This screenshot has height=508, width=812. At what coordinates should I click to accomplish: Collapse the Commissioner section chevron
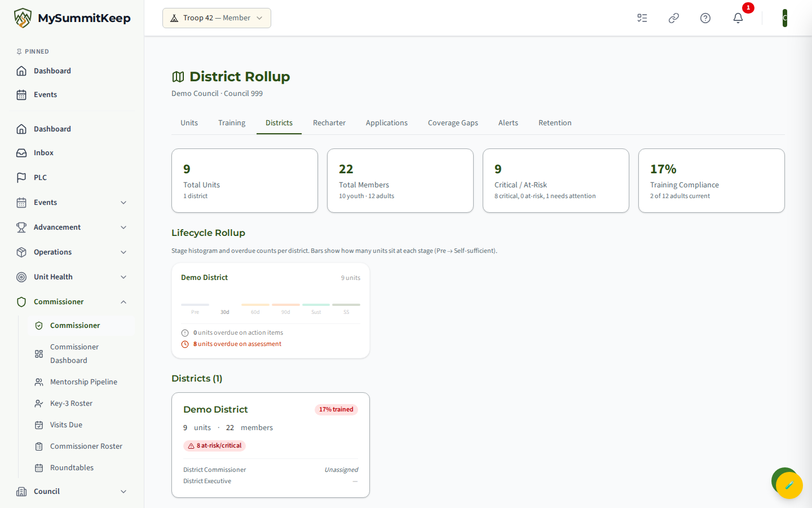123,302
